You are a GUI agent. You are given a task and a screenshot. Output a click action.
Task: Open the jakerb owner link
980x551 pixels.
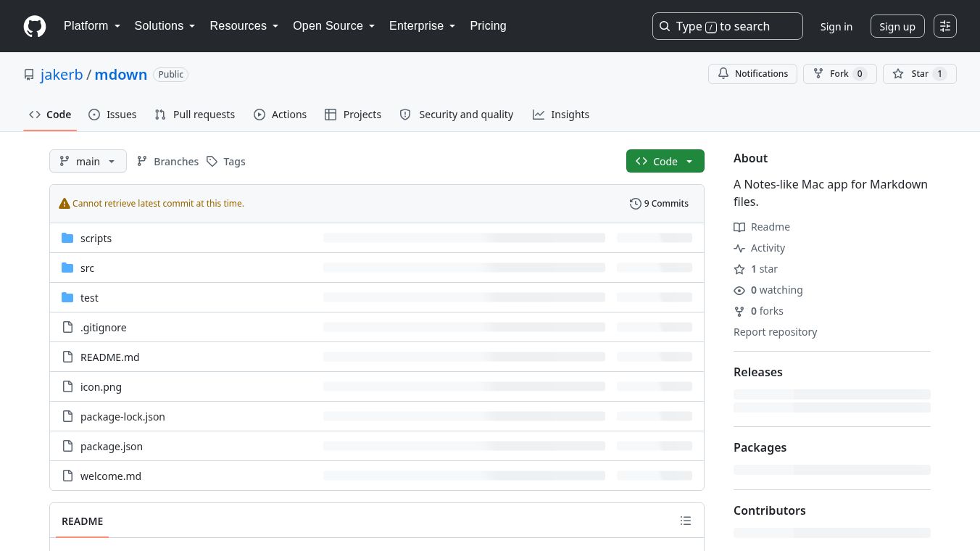pyautogui.click(x=62, y=75)
